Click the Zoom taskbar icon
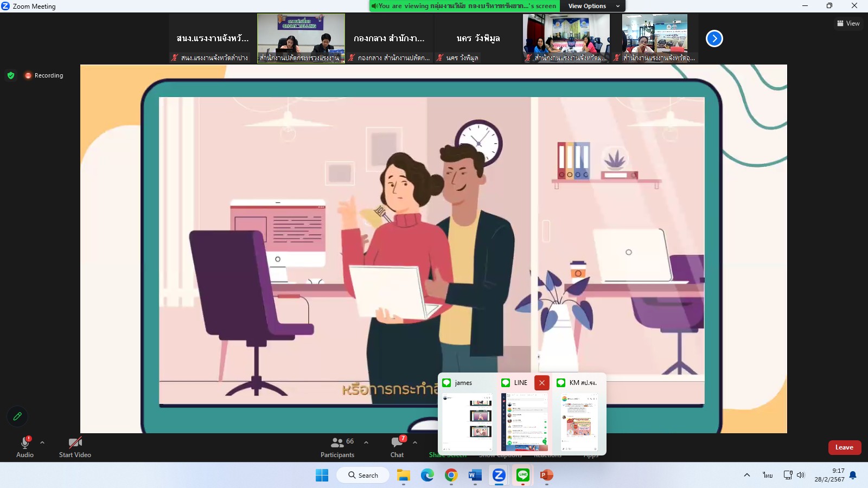The image size is (868, 488). point(499,475)
